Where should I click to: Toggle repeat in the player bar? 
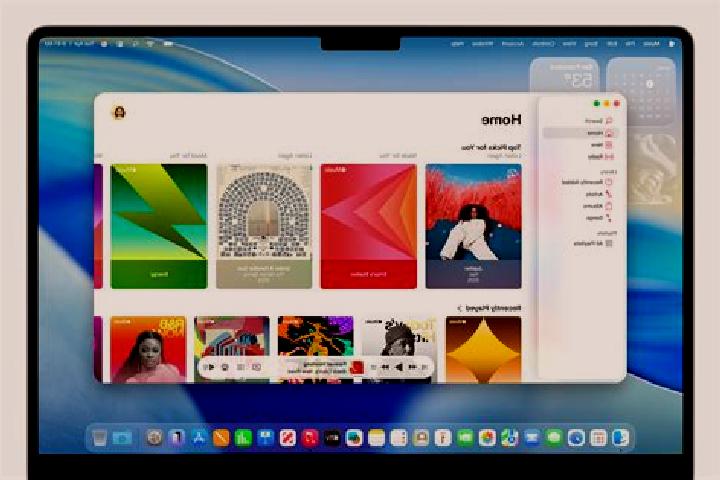(x=373, y=367)
